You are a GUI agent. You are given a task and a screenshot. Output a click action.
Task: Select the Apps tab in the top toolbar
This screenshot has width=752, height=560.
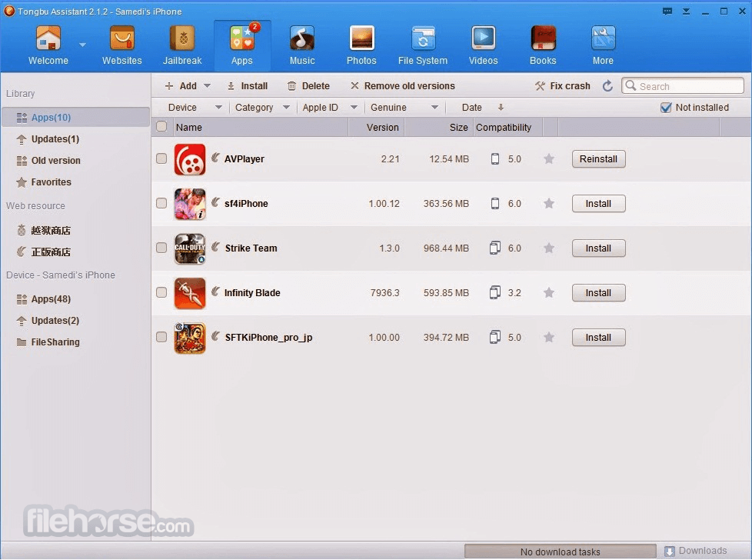click(242, 45)
